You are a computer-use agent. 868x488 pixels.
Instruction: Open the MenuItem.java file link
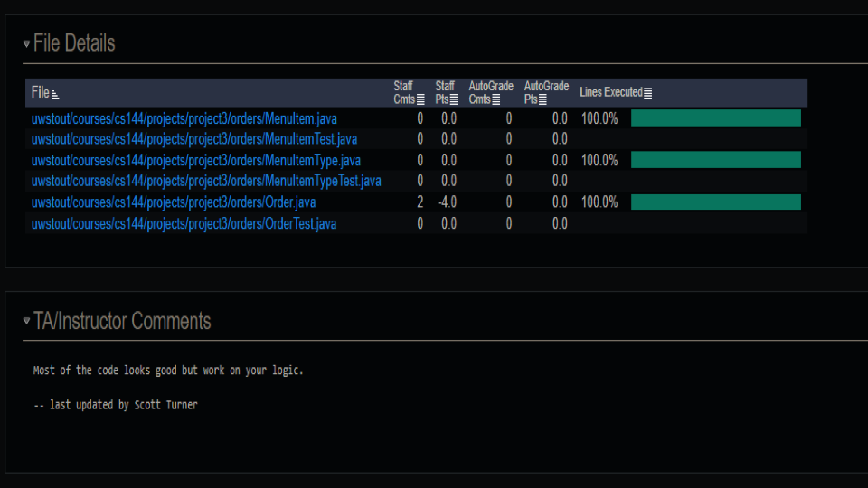click(184, 119)
